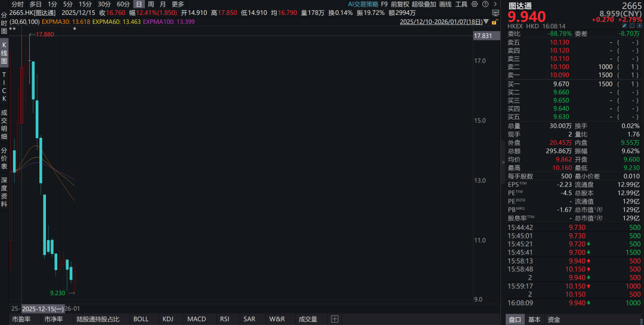Select the daily 日 period

[139, 4]
